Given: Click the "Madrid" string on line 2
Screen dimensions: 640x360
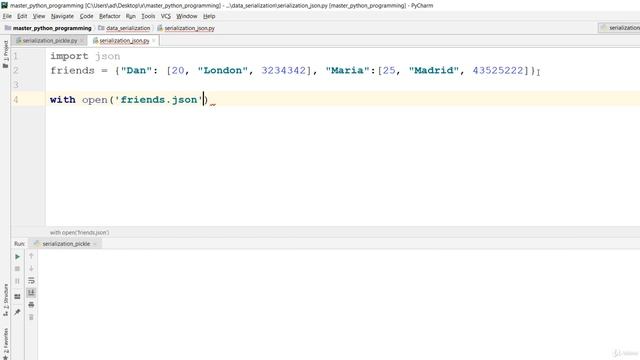Looking at the screenshot, I should [433, 70].
